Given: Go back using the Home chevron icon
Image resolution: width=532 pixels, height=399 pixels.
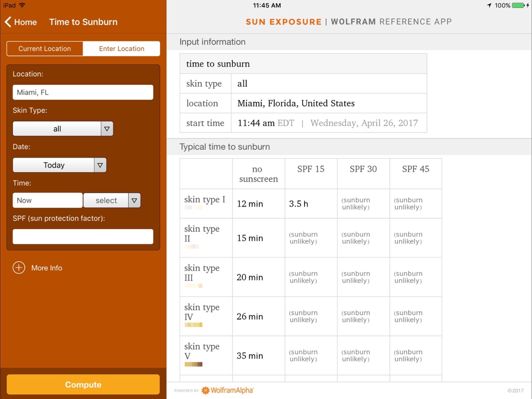Looking at the screenshot, I should (x=8, y=22).
